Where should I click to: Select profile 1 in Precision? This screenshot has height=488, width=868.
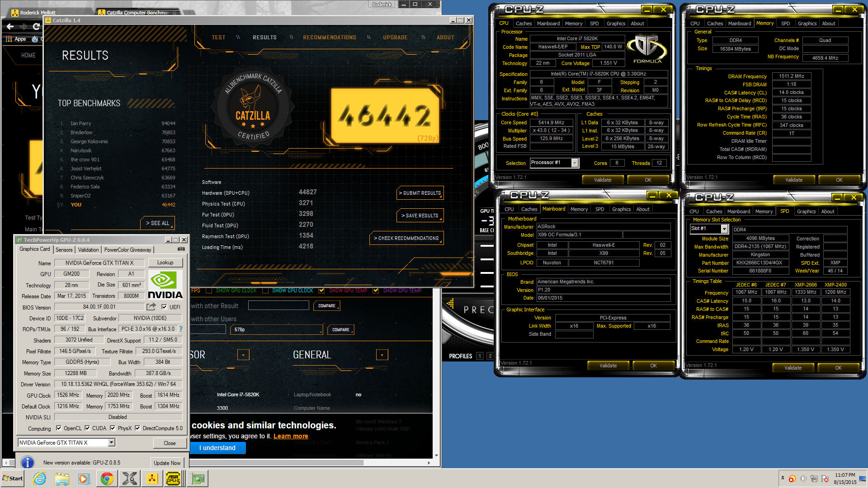click(x=480, y=356)
